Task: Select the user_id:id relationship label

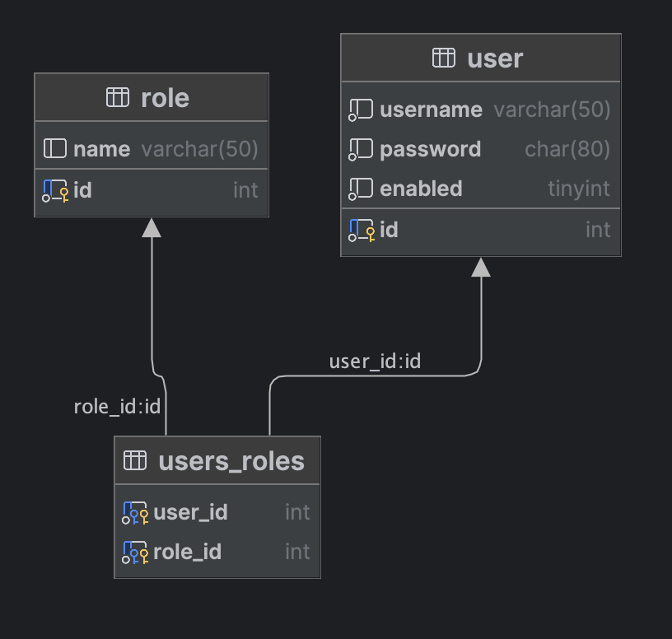Action: click(x=375, y=361)
